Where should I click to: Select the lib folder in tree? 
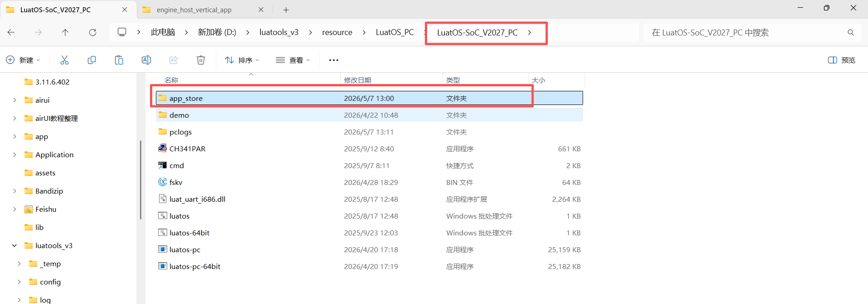tap(40, 227)
